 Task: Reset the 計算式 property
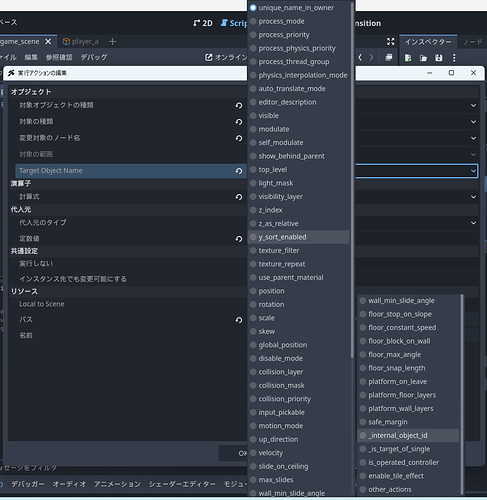(x=239, y=197)
